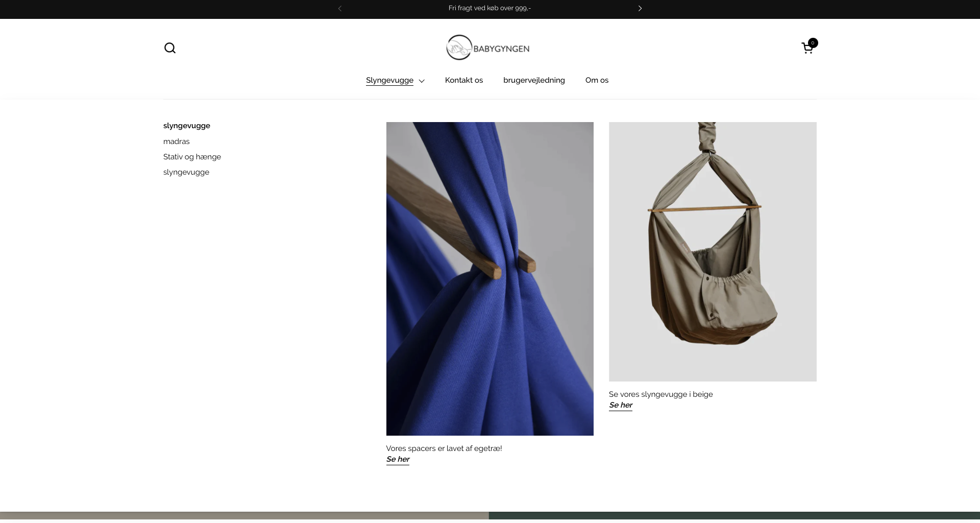Viewport: 980px width, 523px height.
Task: Open the blue fabric spacer image
Action: click(489, 278)
